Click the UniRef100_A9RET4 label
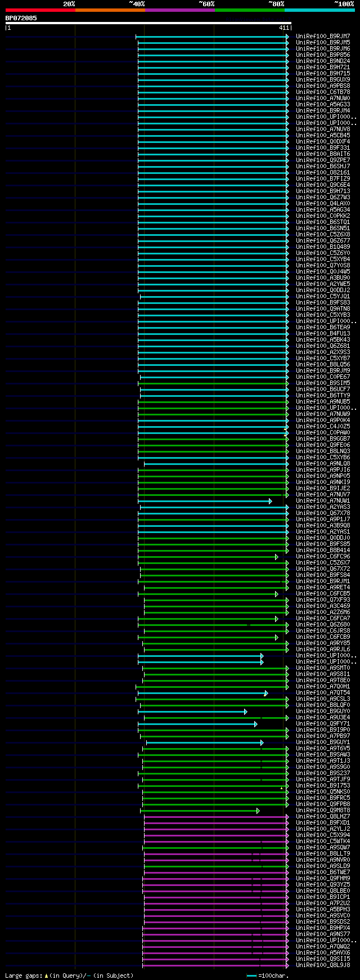Image resolution: width=360 pixels, height=980 pixels. [323, 588]
